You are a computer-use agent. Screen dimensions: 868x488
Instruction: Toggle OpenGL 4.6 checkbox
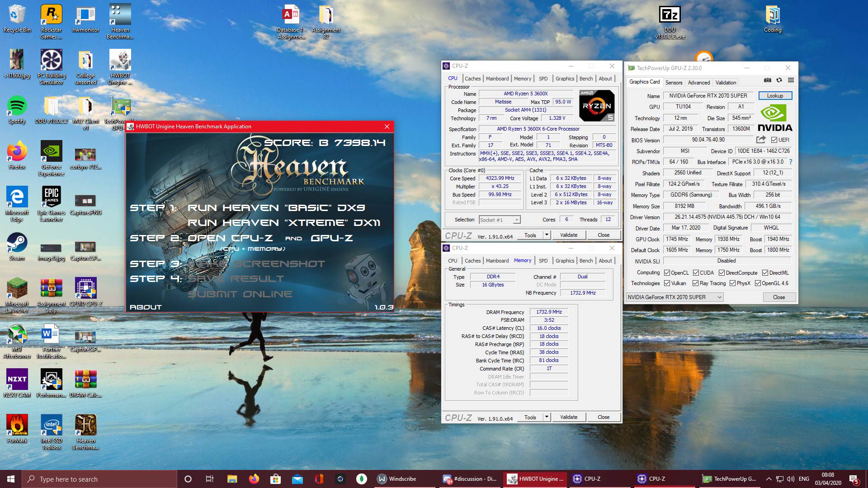(x=758, y=283)
